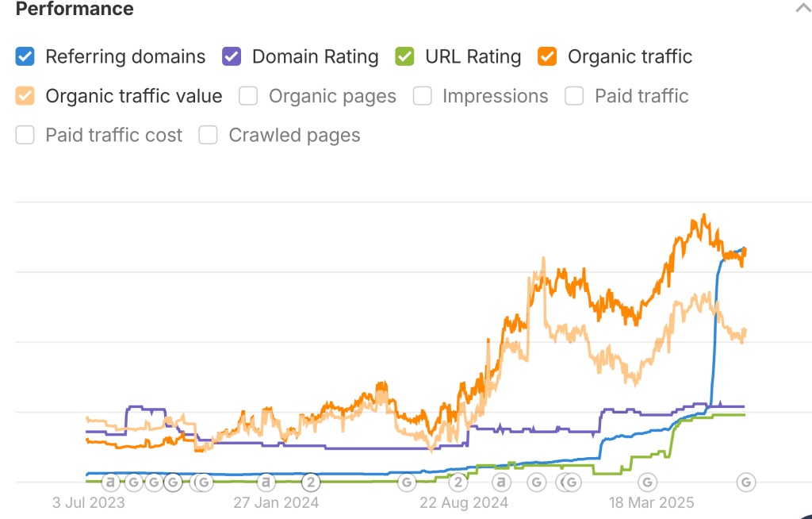Enable the Crawled pages checkbox
Viewport: 812px width, 519px height.
pyautogui.click(x=209, y=136)
